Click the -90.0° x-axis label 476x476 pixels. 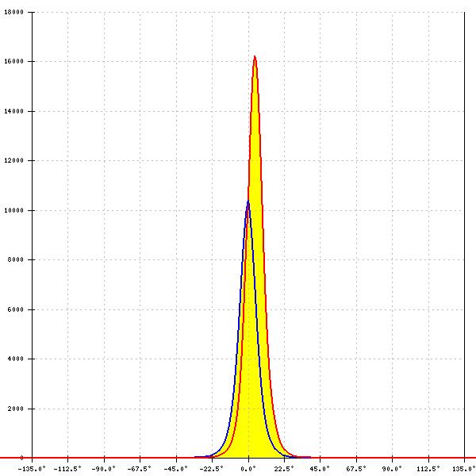[104, 469]
